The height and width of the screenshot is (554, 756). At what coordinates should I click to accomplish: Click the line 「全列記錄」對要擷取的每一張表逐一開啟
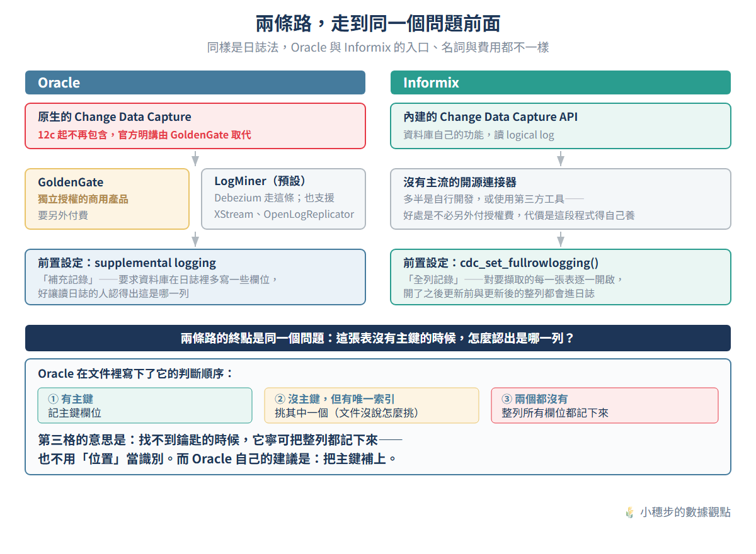coord(513,280)
